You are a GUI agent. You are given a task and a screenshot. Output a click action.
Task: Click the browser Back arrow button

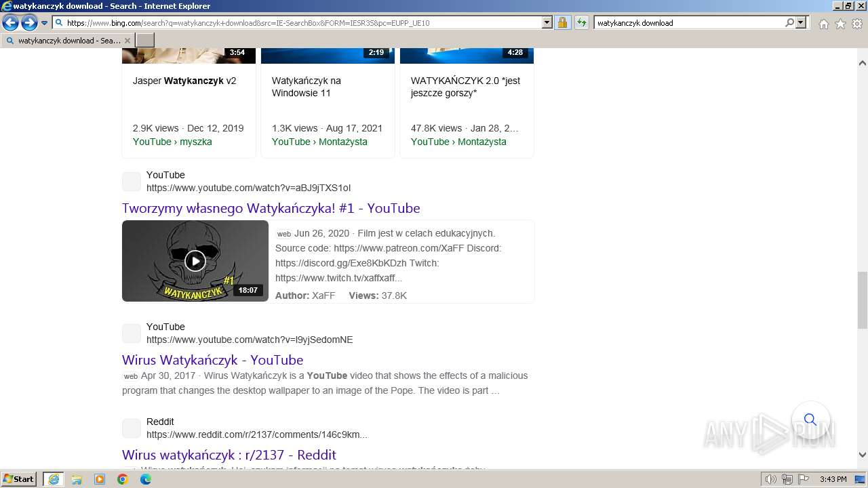10,23
